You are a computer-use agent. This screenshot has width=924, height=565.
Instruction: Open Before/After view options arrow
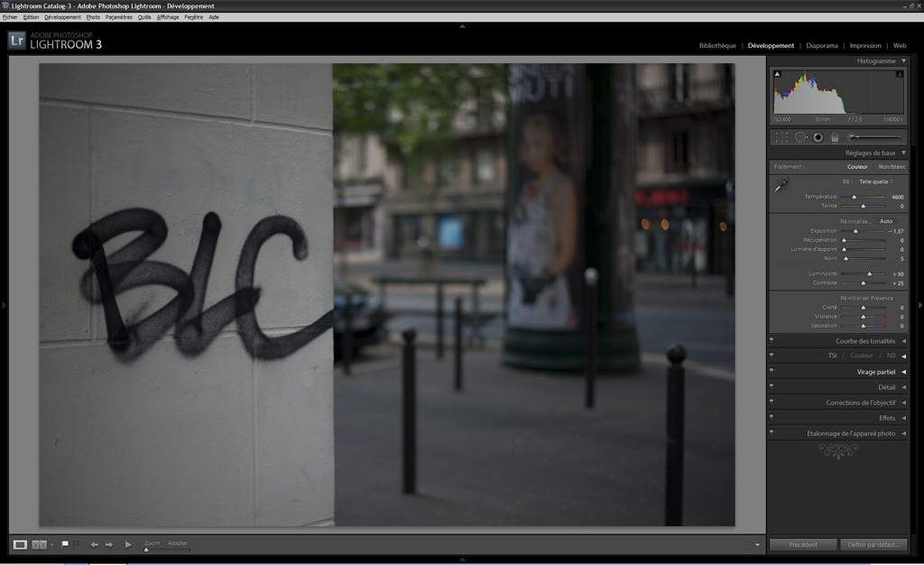coord(51,545)
